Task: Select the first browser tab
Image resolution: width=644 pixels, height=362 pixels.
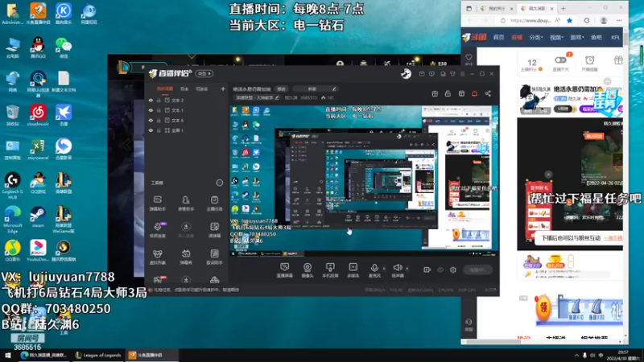Action: (x=496, y=8)
